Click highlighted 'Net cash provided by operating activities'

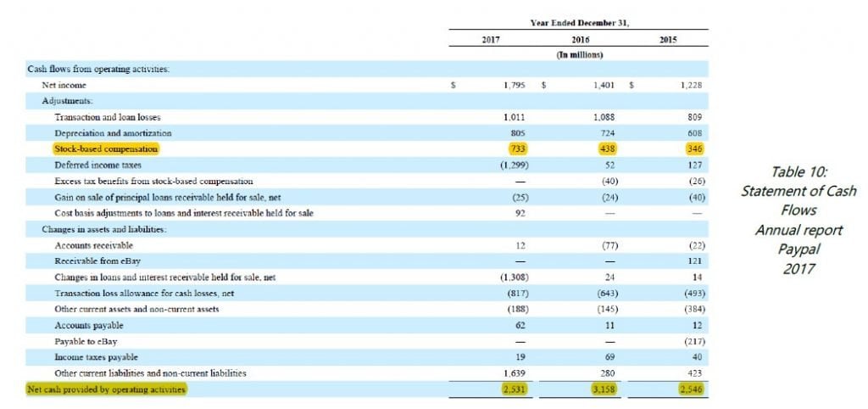pyautogui.click(x=106, y=389)
